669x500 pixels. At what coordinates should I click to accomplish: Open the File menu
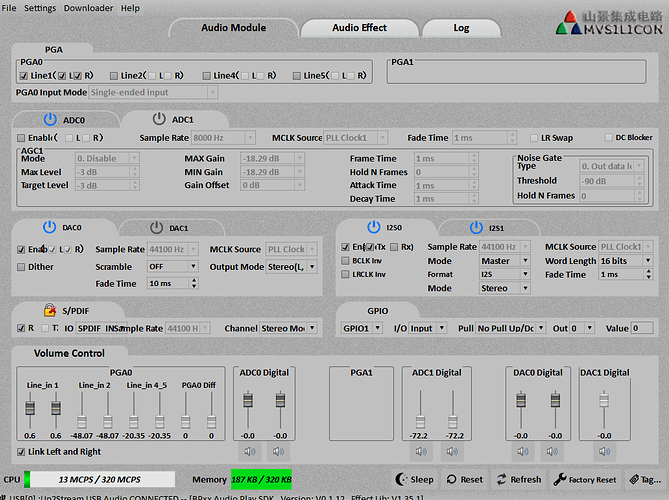coord(9,8)
